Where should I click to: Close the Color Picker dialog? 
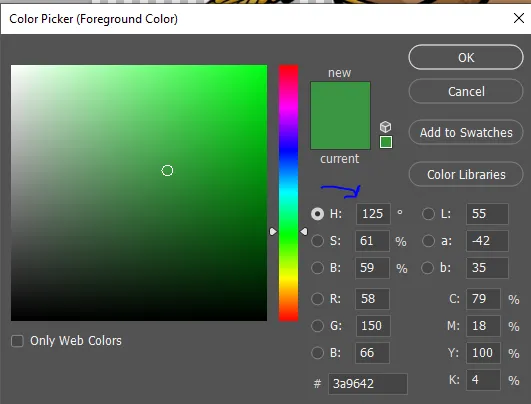(x=518, y=18)
